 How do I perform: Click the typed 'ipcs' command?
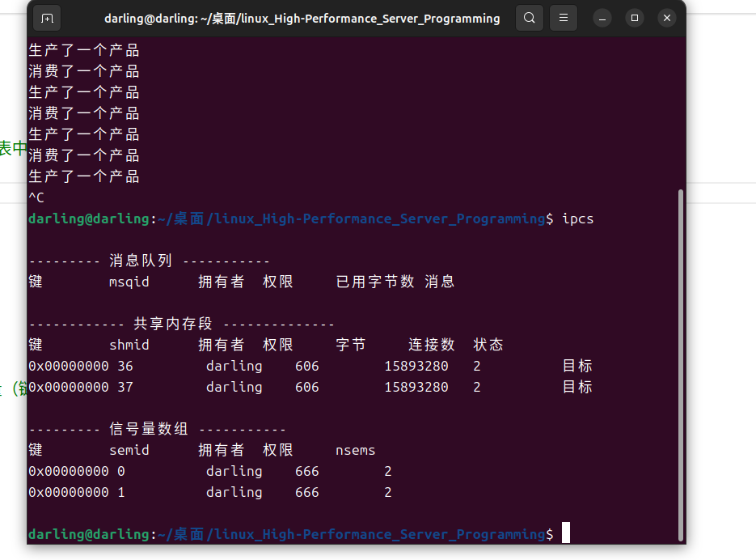click(577, 218)
